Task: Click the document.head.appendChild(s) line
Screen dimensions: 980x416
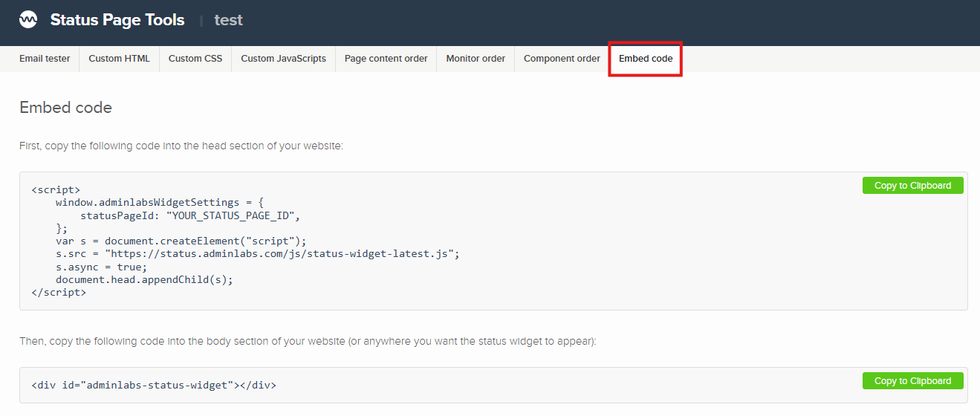Action: coord(145,280)
